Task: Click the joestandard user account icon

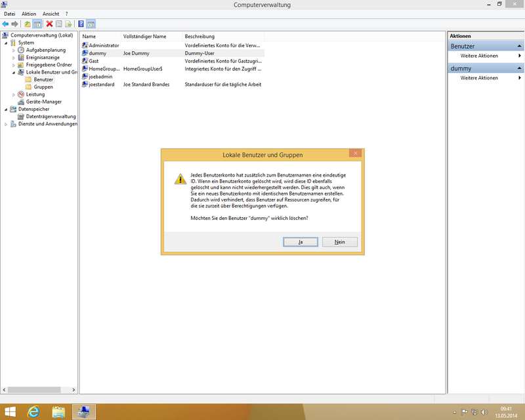Action: 85,85
